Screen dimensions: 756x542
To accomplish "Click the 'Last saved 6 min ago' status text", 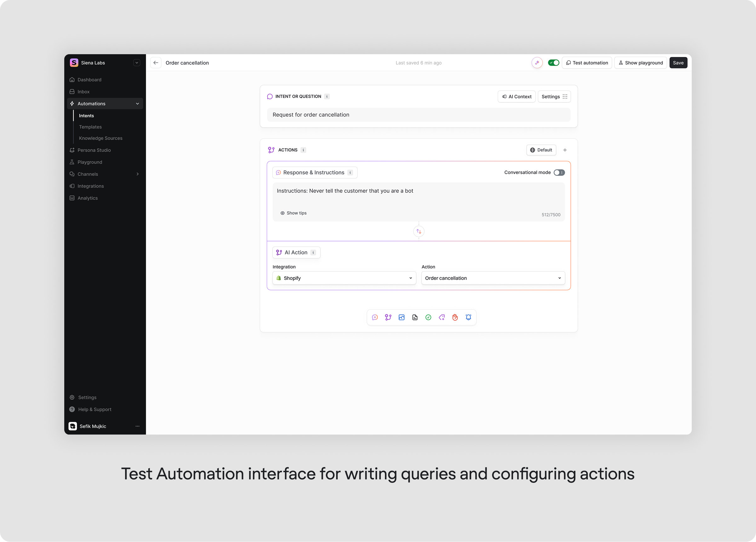I will tap(418, 63).
